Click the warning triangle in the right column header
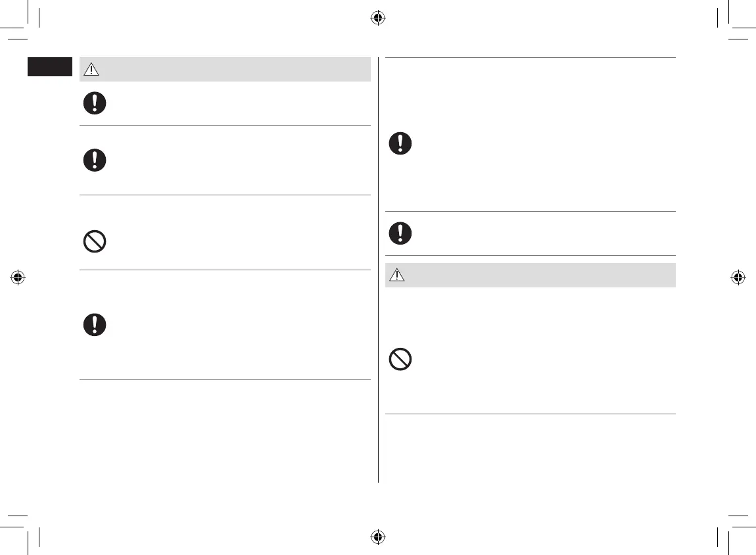 click(x=397, y=276)
